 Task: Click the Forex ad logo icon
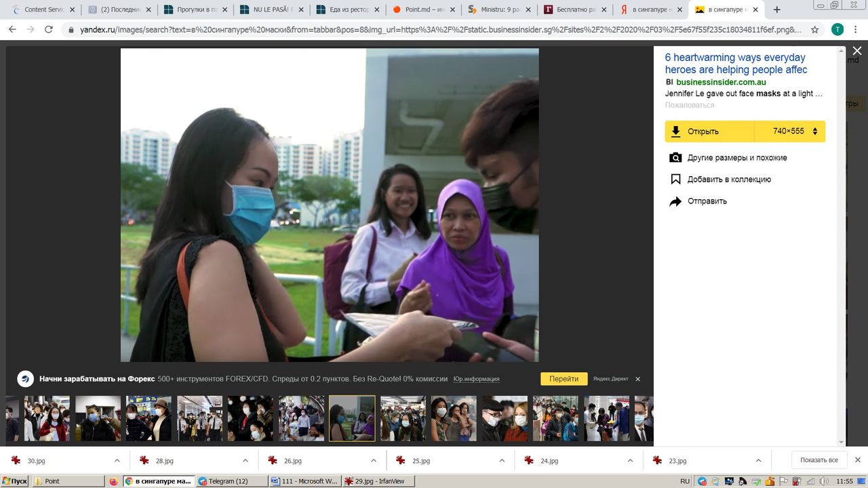(x=26, y=379)
